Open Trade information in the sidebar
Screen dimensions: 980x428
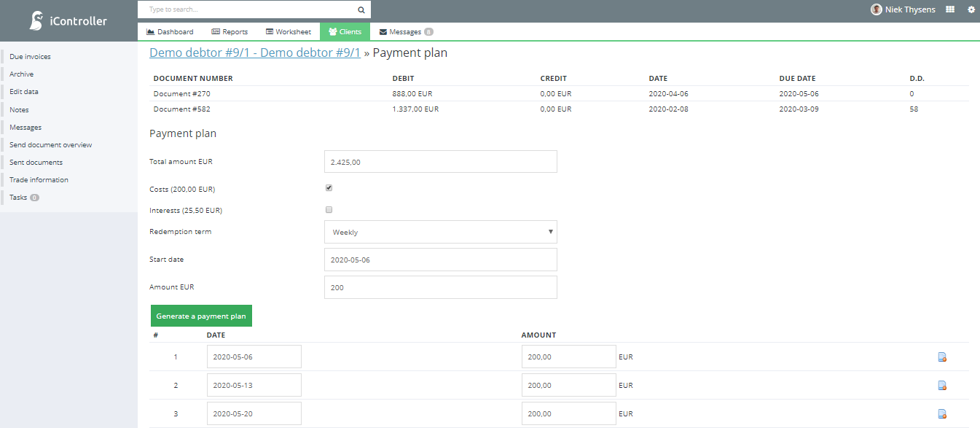(x=39, y=179)
